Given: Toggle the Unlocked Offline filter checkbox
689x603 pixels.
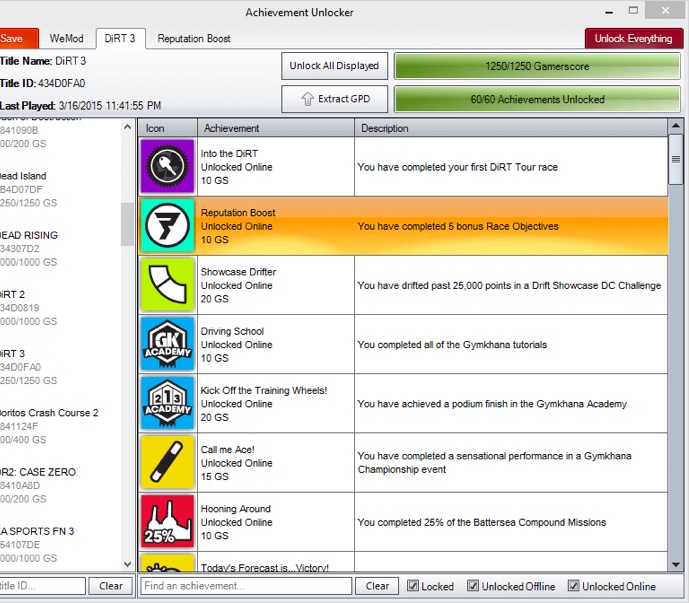Looking at the screenshot, I should click(x=473, y=586).
